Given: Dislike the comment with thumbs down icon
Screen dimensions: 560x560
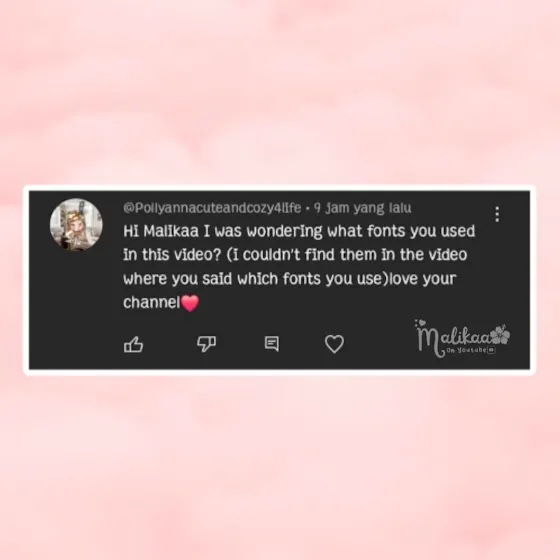Looking at the screenshot, I should 206,344.
